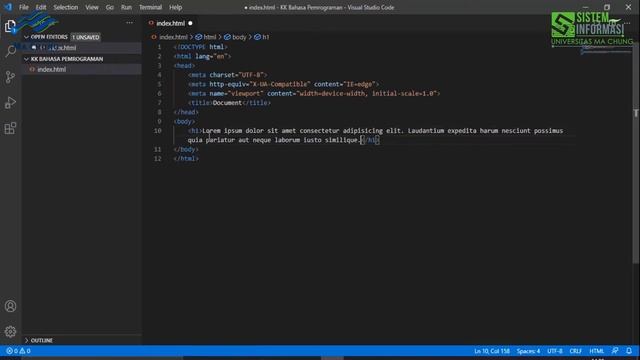Click the DOCTYPE declaration on line 1
Screen dimensions: 640x360
click(200, 47)
